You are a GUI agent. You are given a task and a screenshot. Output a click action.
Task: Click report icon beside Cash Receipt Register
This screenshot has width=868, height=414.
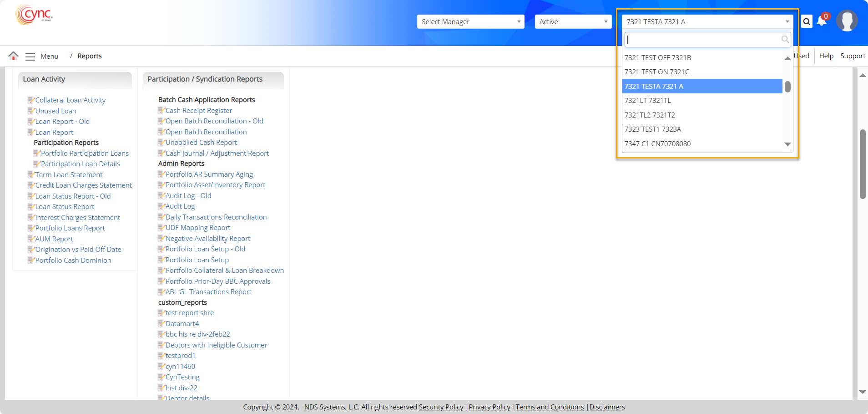point(161,111)
